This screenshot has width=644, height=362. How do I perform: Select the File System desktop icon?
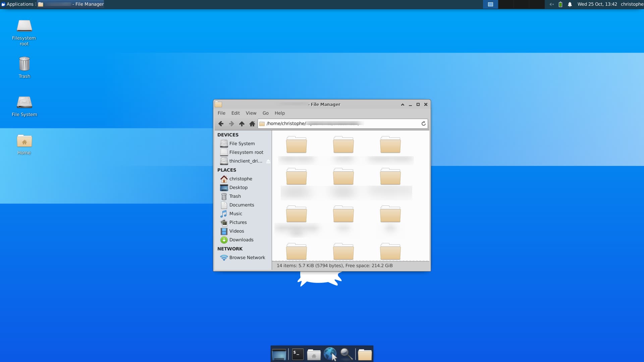coord(24,106)
